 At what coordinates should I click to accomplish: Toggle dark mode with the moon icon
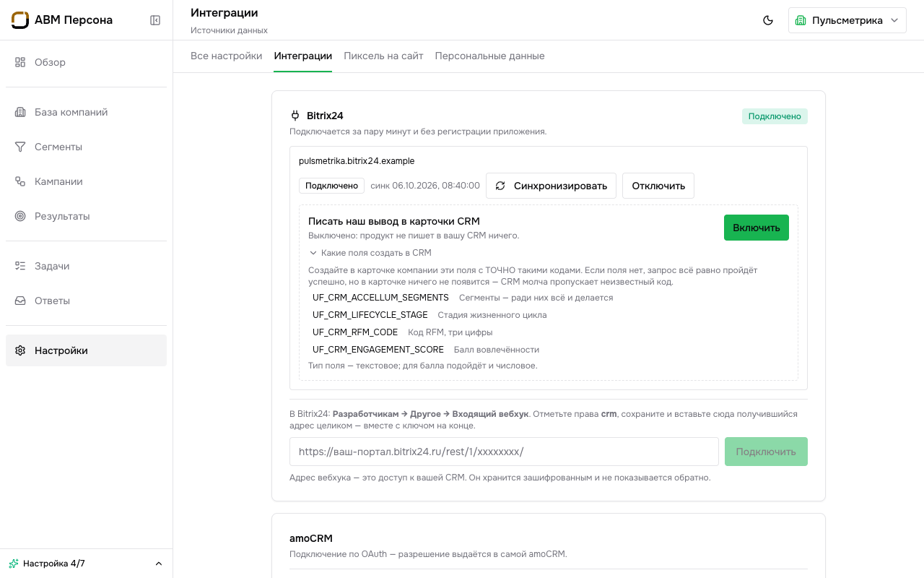[768, 20]
